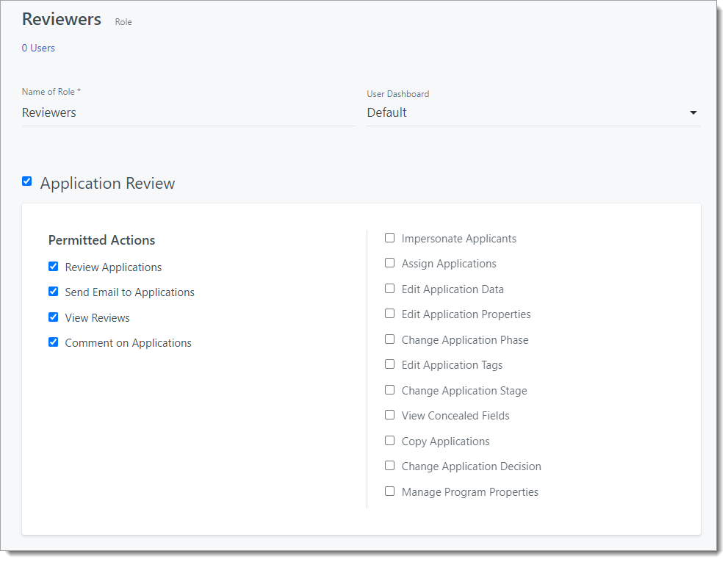Screen dimensions: 728x562
Task: Enable Change Application Phase
Action: coord(389,339)
